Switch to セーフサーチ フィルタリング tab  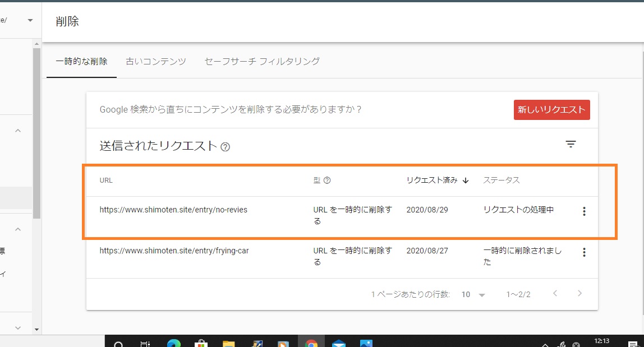pyautogui.click(x=262, y=62)
